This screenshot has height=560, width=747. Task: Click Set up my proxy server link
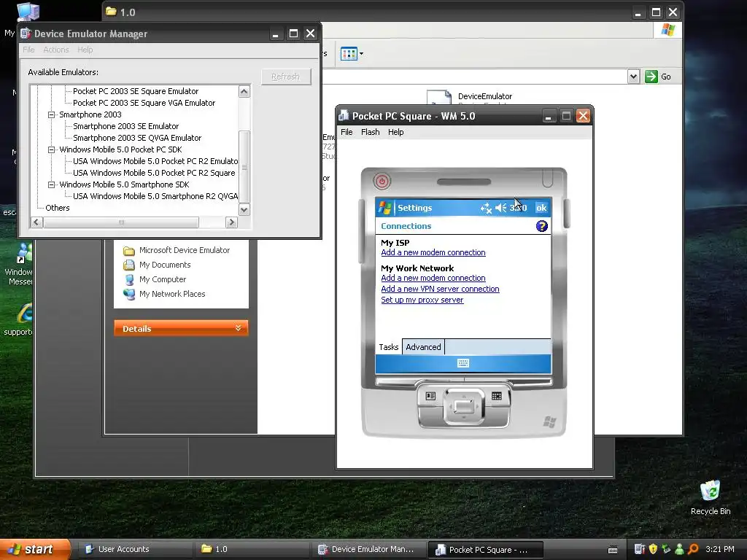point(422,300)
